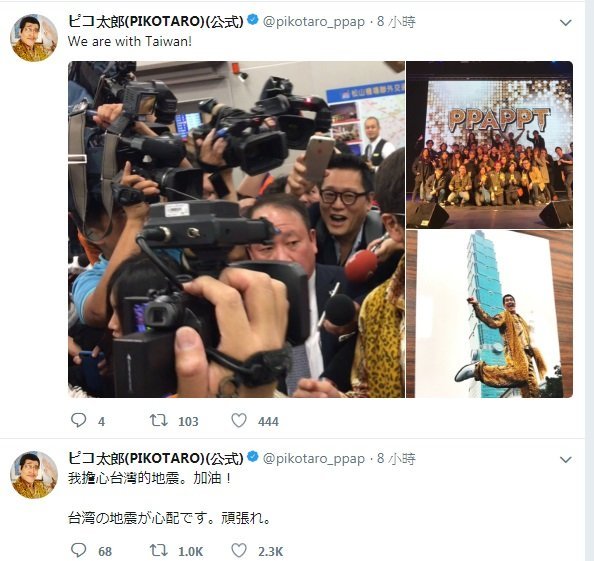Screen dimensions: 594x561
Task: Like the earthquake tweet with 2.3K likes
Action: pyautogui.click(x=239, y=550)
